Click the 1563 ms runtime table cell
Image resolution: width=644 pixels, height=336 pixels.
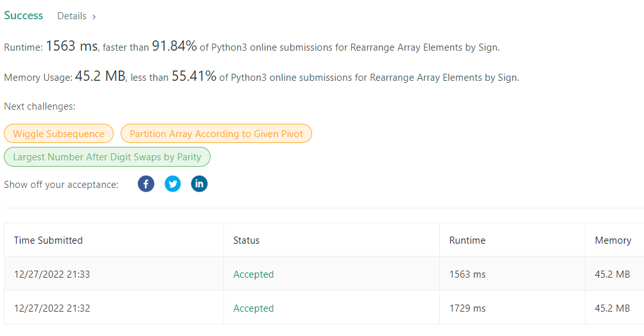[467, 274]
